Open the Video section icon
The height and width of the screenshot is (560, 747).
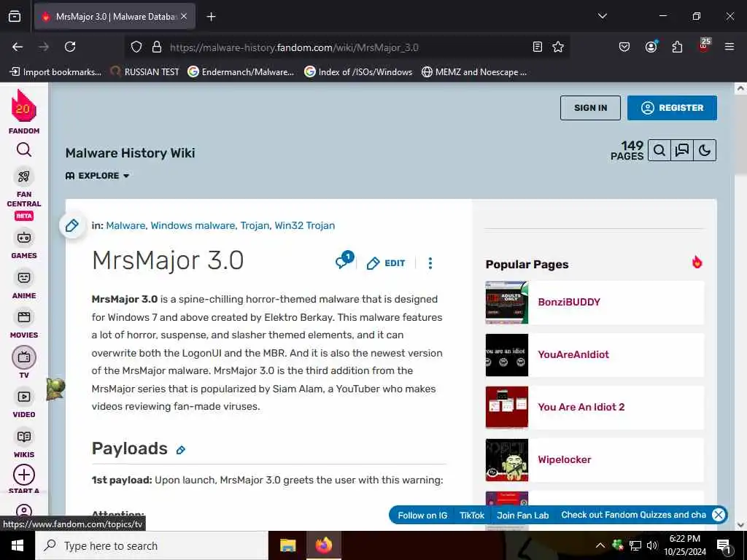[x=24, y=397]
